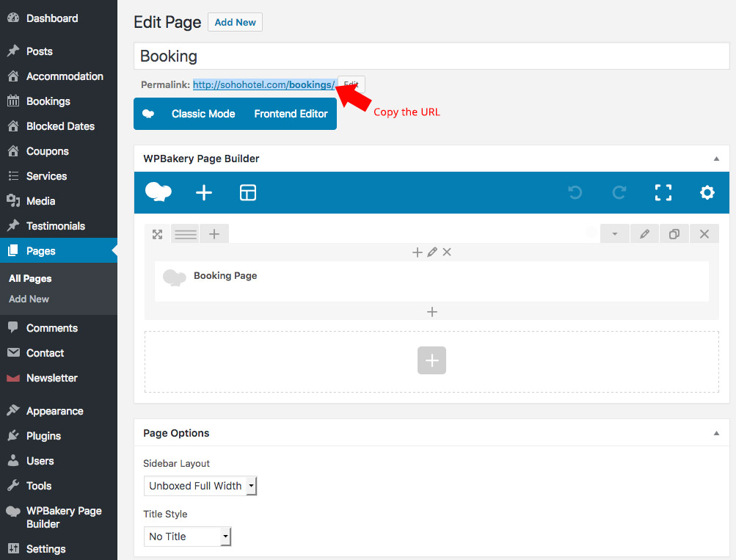The image size is (736, 560).
Task: Click the sohohotel.com bookings permalink
Action: tap(263, 85)
